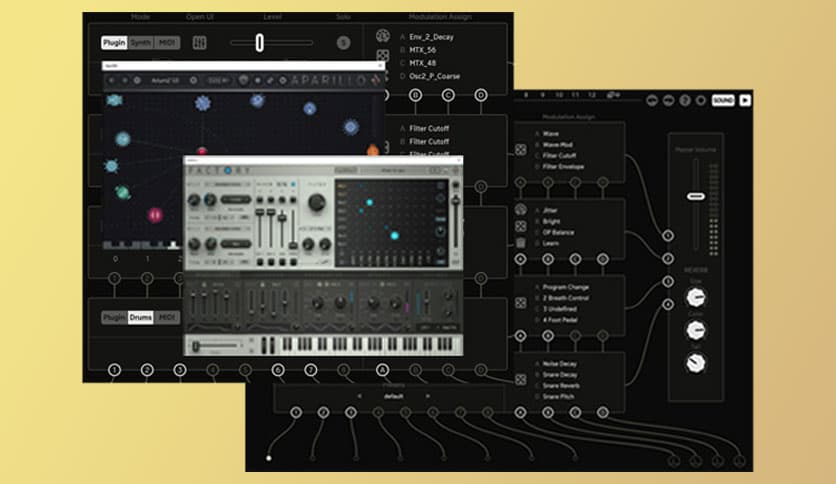
Task: Select Snare Decay assignment
Action: [x=560, y=375]
